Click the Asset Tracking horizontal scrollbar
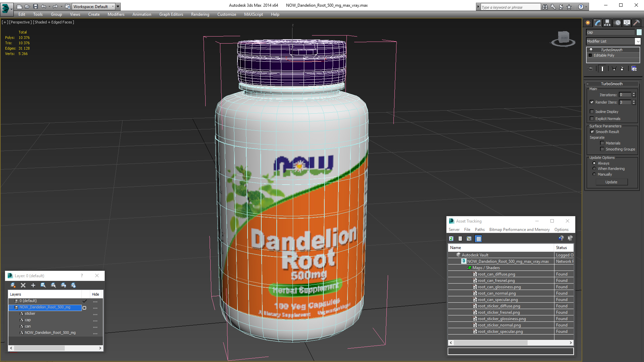This screenshot has width=644, height=362. pyautogui.click(x=511, y=343)
